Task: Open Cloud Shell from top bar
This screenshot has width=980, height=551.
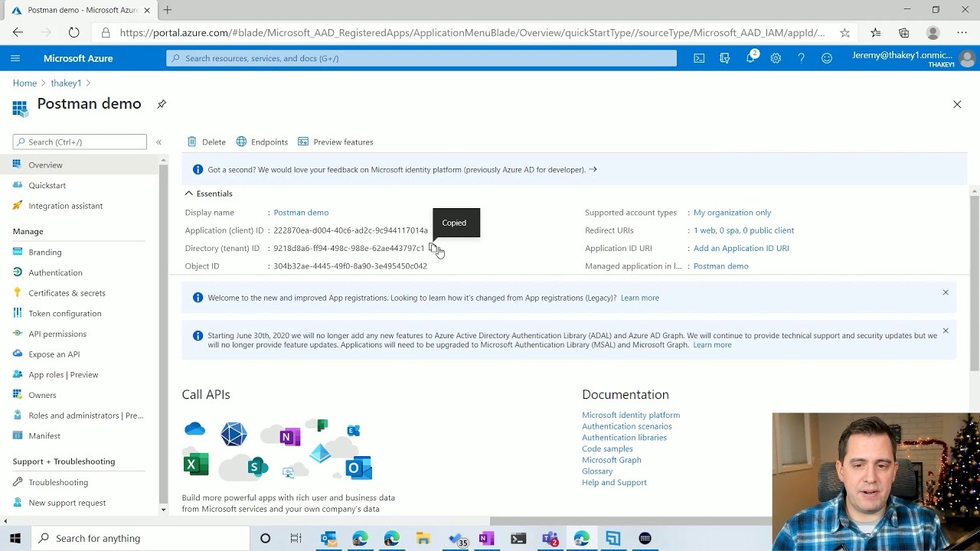Action: (699, 58)
